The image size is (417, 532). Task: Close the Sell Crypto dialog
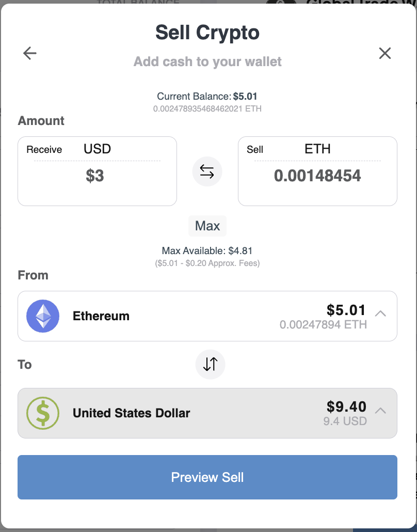[x=385, y=53]
